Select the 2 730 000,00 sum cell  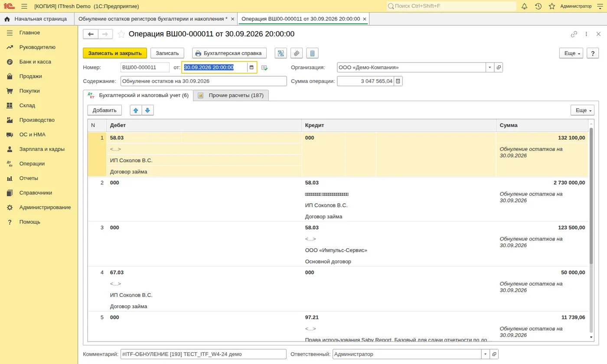(x=542, y=182)
